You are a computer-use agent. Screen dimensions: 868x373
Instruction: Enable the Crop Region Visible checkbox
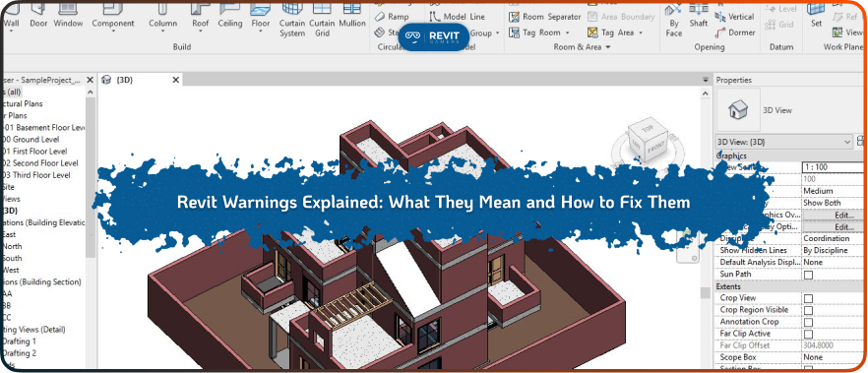(x=808, y=310)
